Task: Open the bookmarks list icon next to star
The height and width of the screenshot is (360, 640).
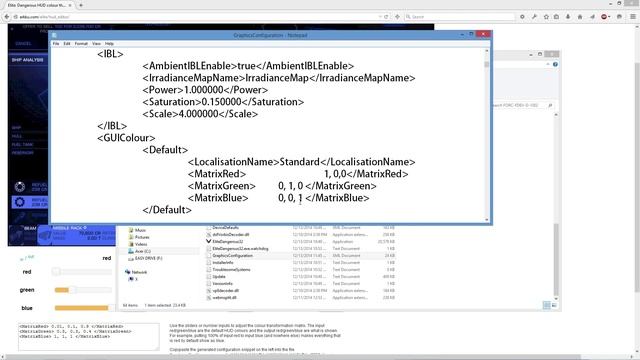Action: [556, 17]
